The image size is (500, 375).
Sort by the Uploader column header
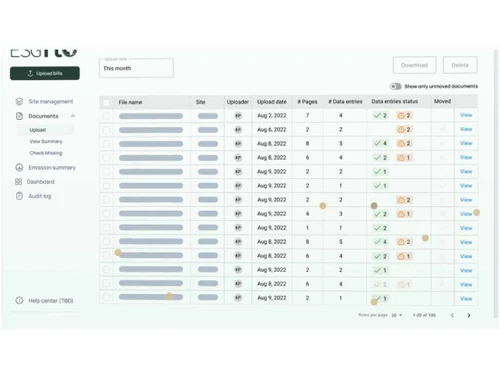tap(238, 102)
